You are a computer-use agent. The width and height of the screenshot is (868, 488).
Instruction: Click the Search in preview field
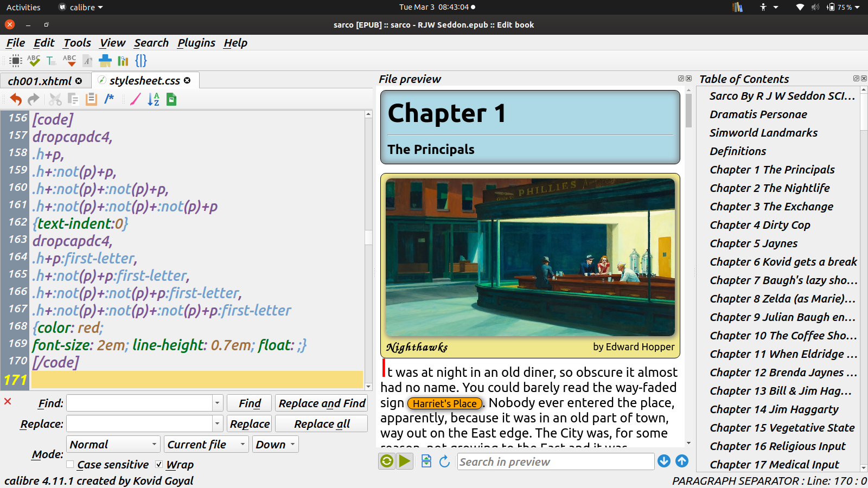point(556,461)
